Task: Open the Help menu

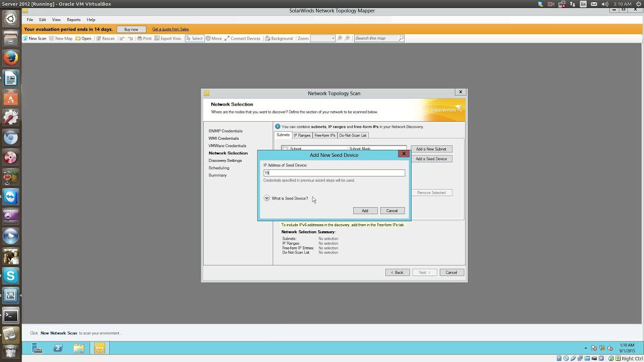Action: coord(91,20)
